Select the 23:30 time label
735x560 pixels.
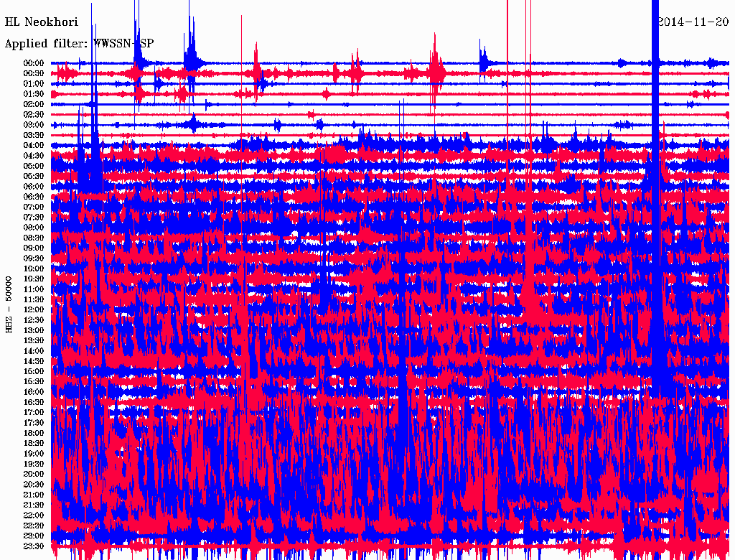coord(33,546)
